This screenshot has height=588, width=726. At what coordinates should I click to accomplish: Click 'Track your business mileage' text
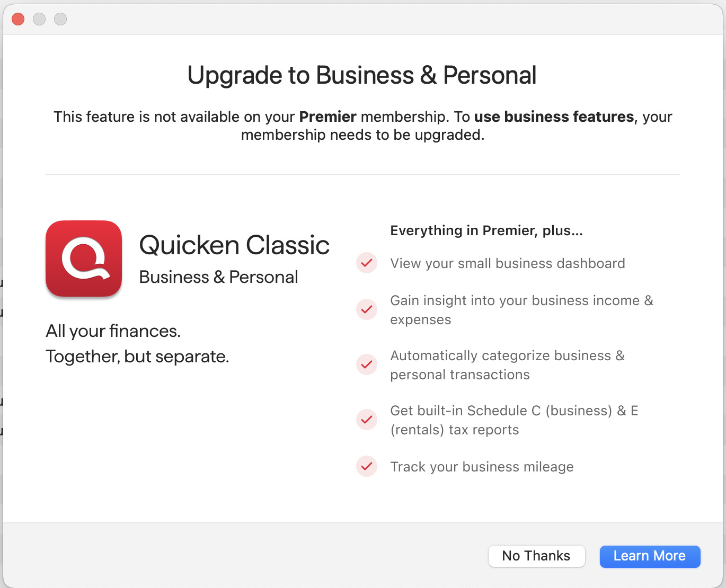coord(482,467)
